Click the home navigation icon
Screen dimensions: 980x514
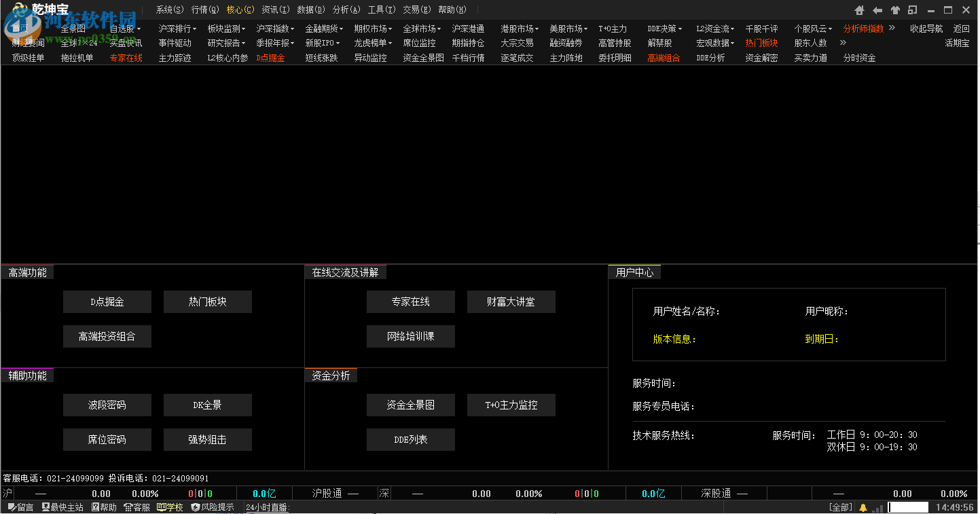pyautogui.click(x=858, y=10)
